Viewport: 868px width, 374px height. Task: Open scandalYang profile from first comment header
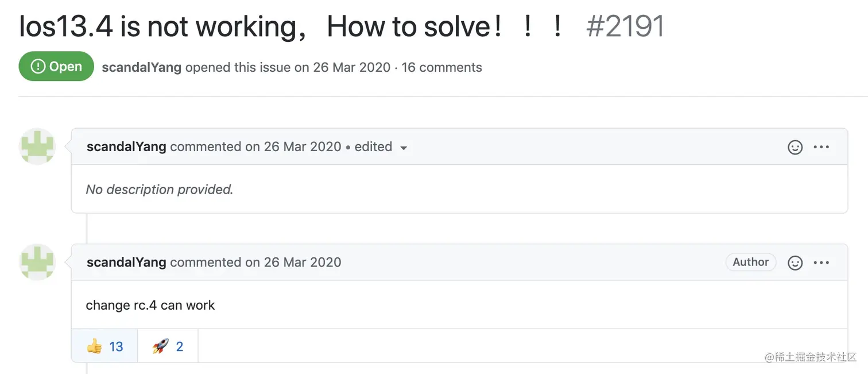tap(126, 147)
